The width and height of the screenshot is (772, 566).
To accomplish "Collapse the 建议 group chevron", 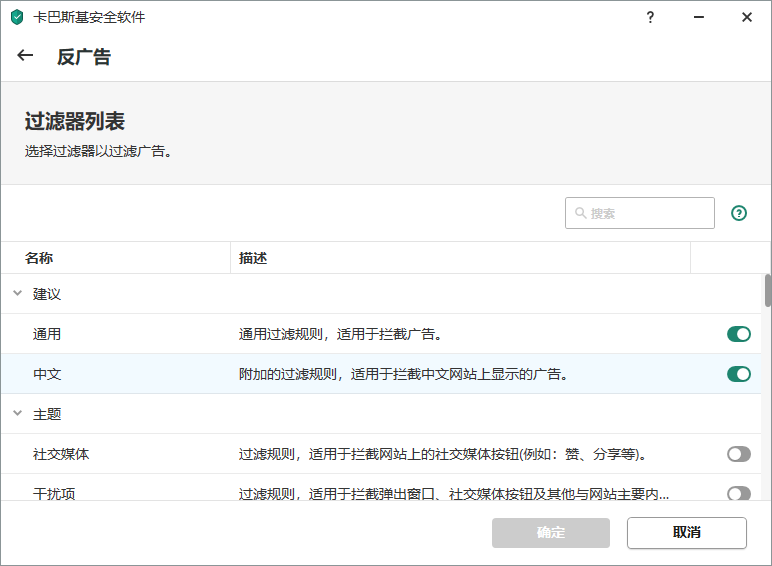I will point(17,293).
